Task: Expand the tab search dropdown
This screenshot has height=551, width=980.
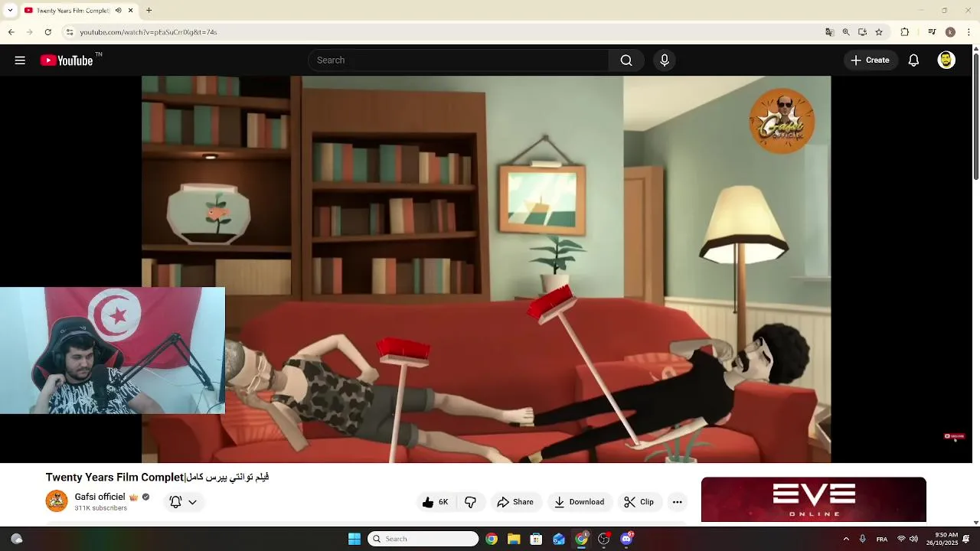Action: click(x=10, y=11)
